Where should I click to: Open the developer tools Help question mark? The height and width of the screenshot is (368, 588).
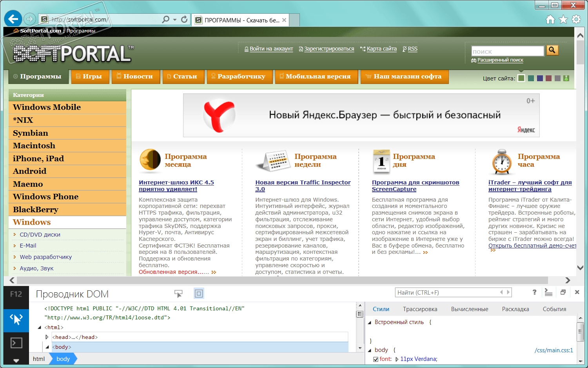534,292
